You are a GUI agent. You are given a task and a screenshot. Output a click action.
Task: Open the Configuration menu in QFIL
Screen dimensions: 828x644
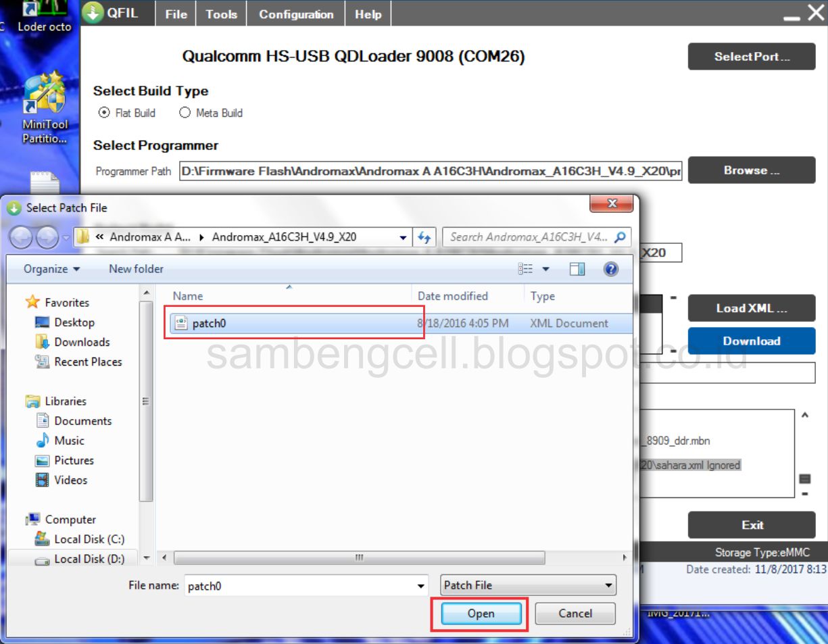pyautogui.click(x=296, y=14)
